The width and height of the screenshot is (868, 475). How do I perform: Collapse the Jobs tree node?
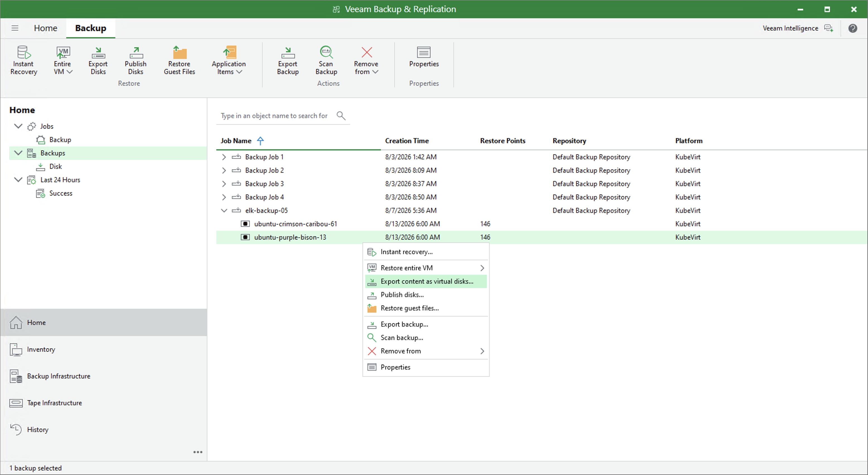18,126
